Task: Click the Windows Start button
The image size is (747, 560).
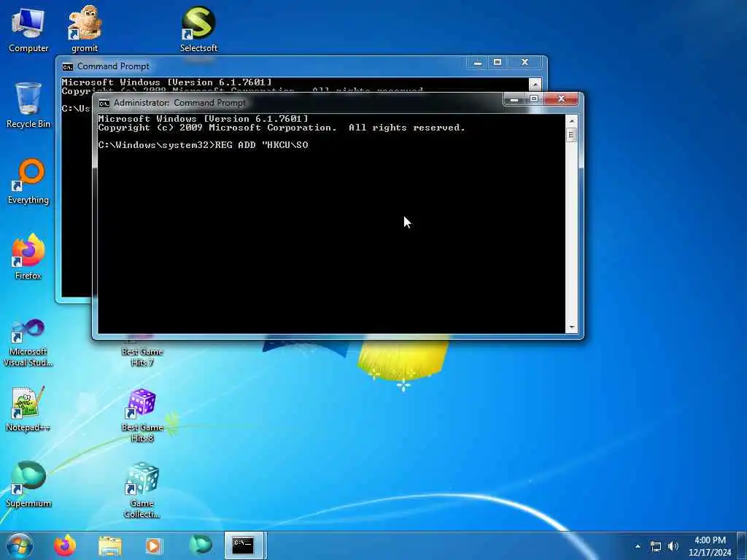Action: coord(19,545)
